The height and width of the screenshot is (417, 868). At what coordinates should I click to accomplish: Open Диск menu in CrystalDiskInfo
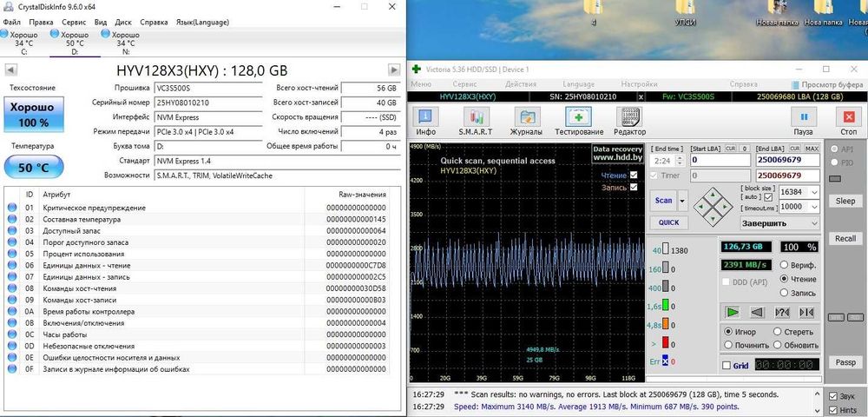(x=123, y=22)
